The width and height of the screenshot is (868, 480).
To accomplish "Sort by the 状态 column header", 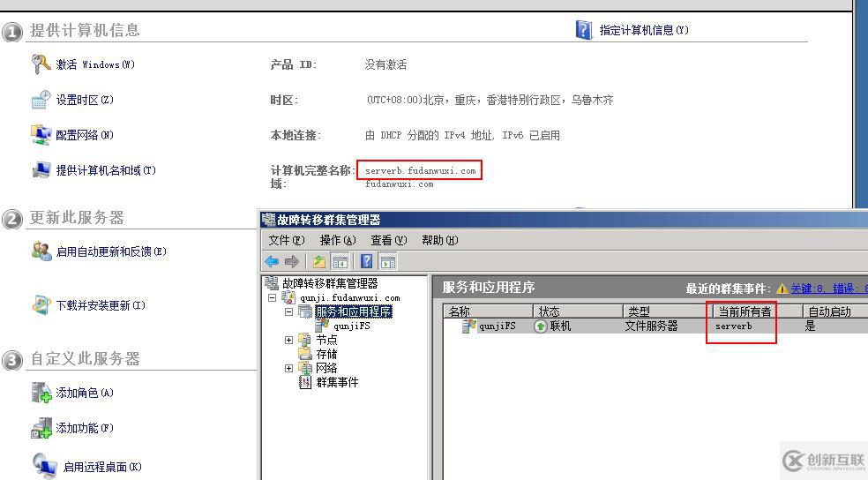I will click(578, 311).
